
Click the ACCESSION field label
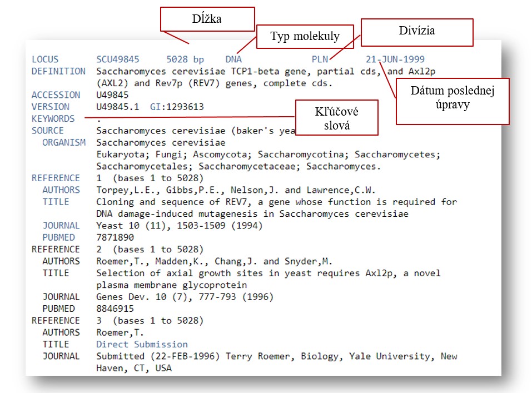(56, 95)
